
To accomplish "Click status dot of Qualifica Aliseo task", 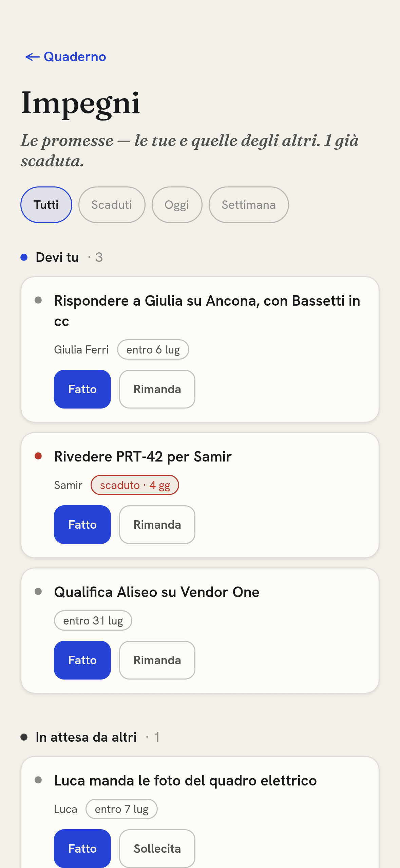I will (38, 592).
